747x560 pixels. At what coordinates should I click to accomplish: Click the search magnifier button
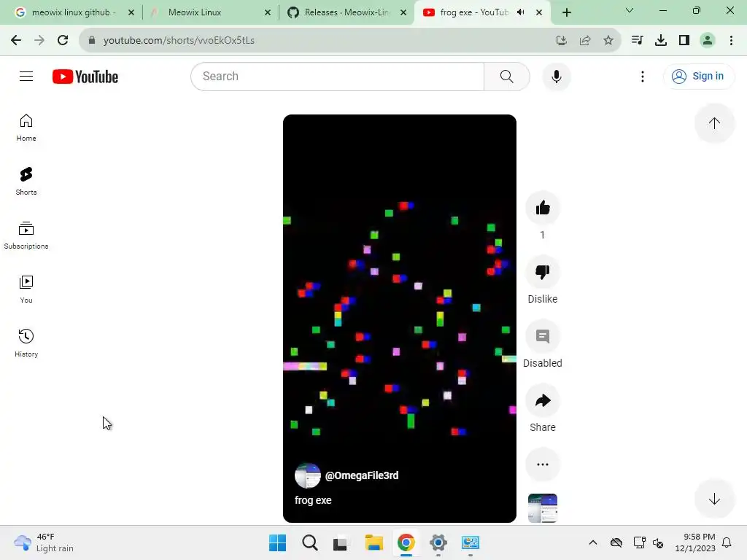[x=507, y=76]
